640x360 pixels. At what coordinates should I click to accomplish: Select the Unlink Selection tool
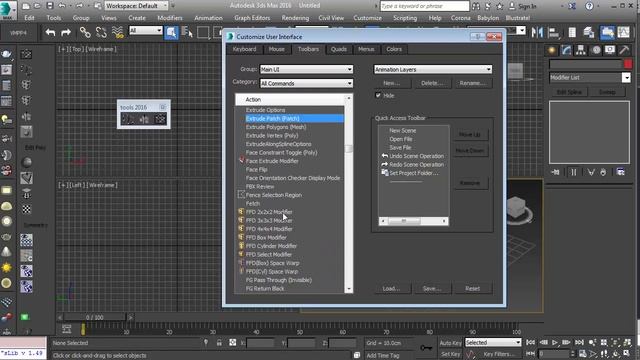point(101,32)
